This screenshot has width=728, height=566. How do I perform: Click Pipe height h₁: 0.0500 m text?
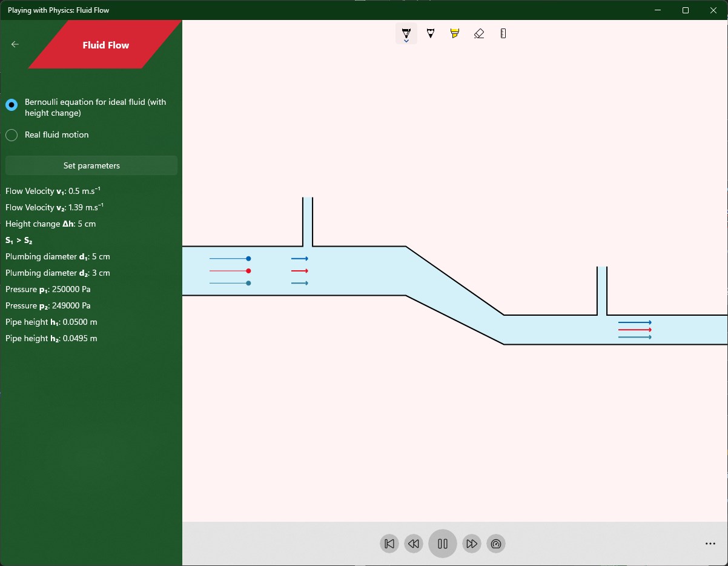[x=51, y=322]
